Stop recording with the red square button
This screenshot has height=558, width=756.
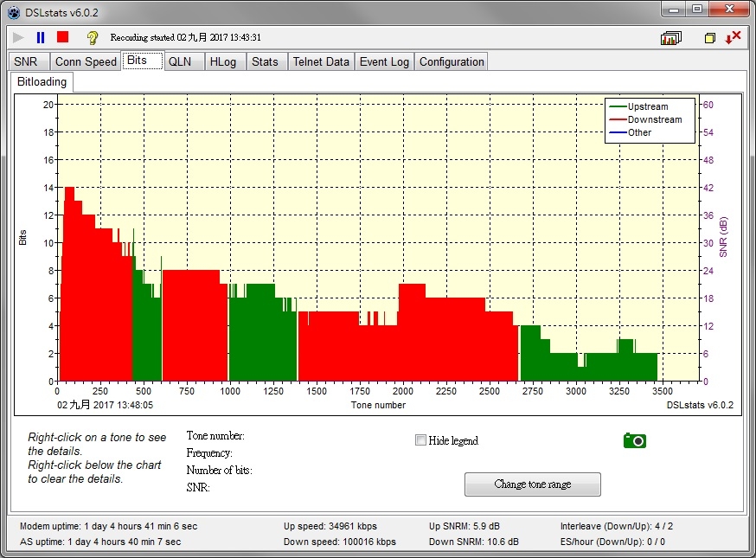[x=62, y=37]
